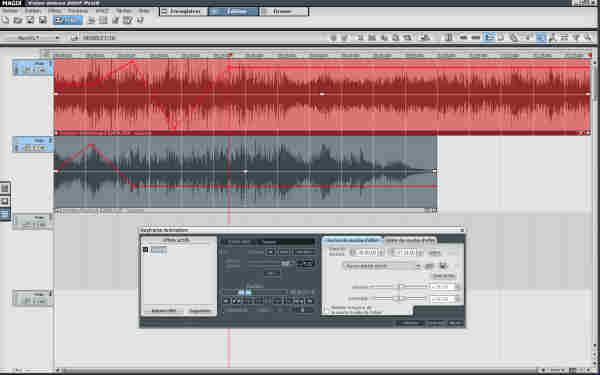
Task: Click the timecode position field in the second toolbar
Action: click(99, 38)
